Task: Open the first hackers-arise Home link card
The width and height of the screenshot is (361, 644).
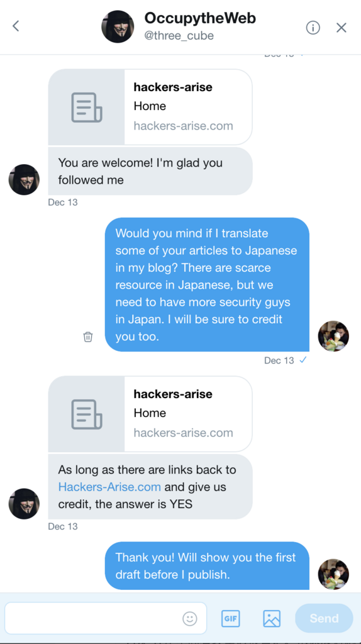Action: click(x=150, y=107)
